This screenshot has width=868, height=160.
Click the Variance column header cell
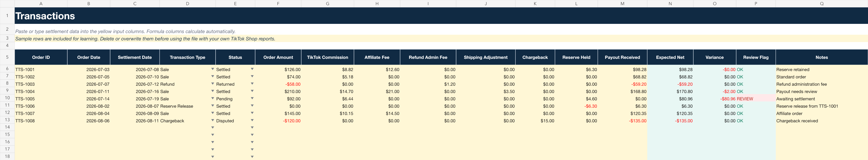pyautogui.click(x=714, y=57)
